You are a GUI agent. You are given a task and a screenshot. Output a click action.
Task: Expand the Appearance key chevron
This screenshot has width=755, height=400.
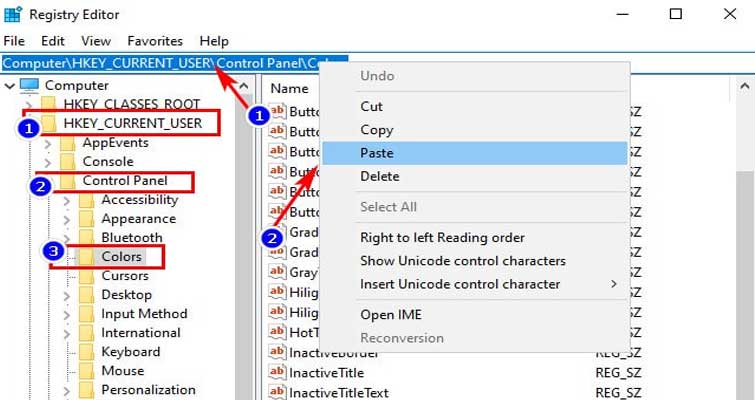67,219
